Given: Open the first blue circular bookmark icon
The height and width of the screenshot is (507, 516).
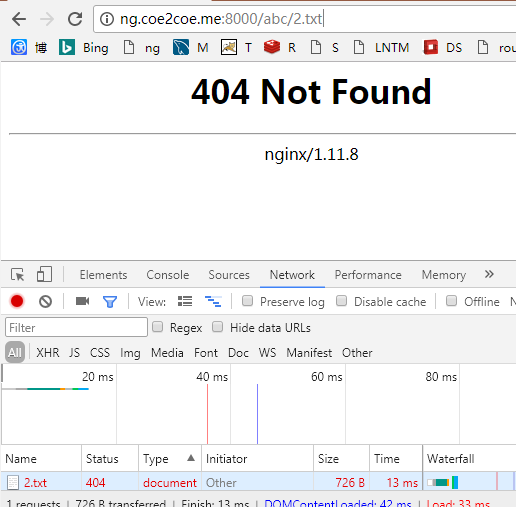Looking at the screenshot, I should tap(19, 47).
